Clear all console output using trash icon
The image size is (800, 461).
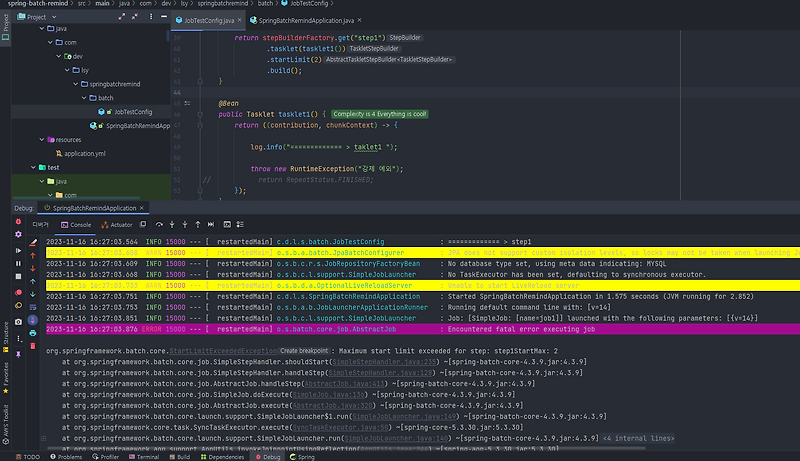click(33, 346)
